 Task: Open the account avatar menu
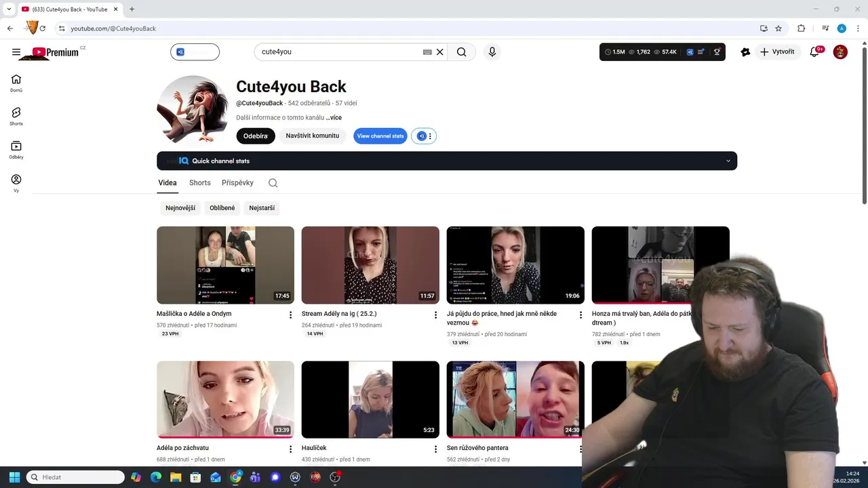click(x=840, y=52)
